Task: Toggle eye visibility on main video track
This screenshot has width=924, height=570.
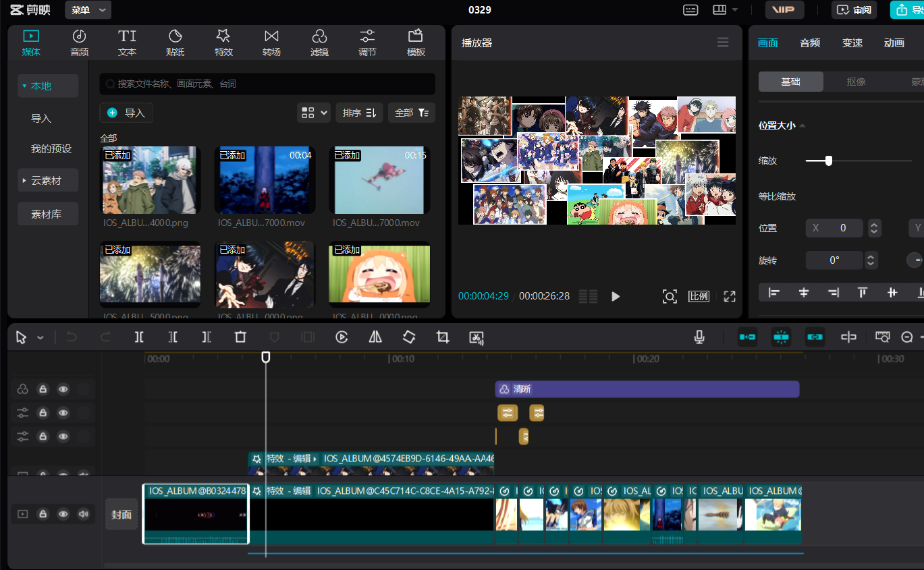Action: (63, 514)
